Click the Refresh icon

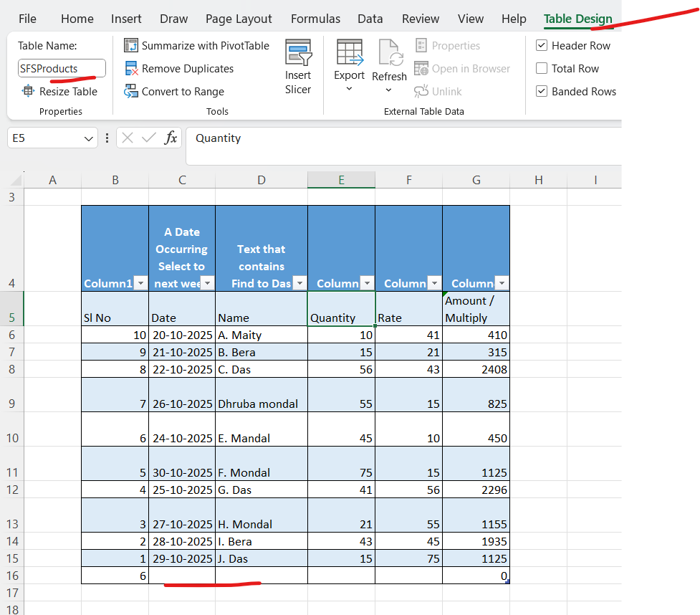coord(389,54)
